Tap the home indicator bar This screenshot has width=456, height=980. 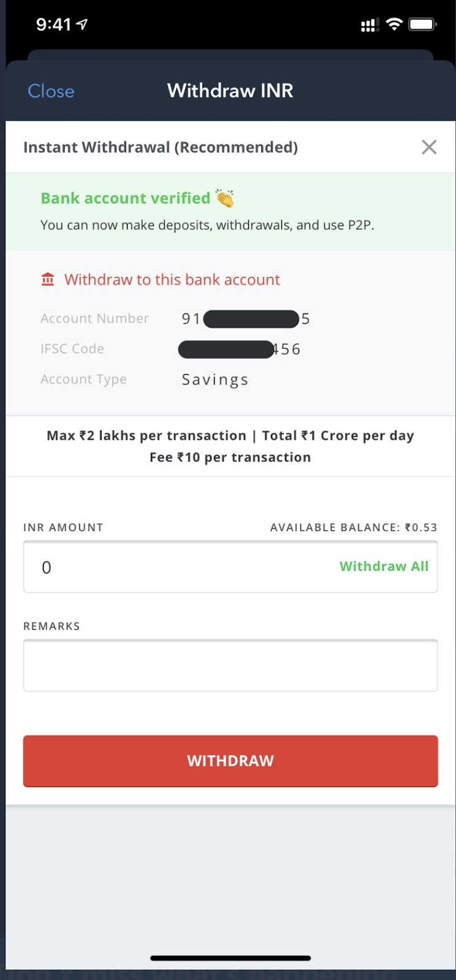pos(230,958)
